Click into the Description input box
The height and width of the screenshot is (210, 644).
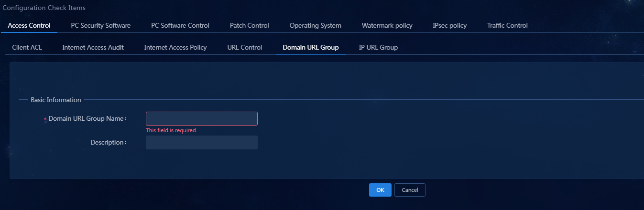[x=202, y=142]
